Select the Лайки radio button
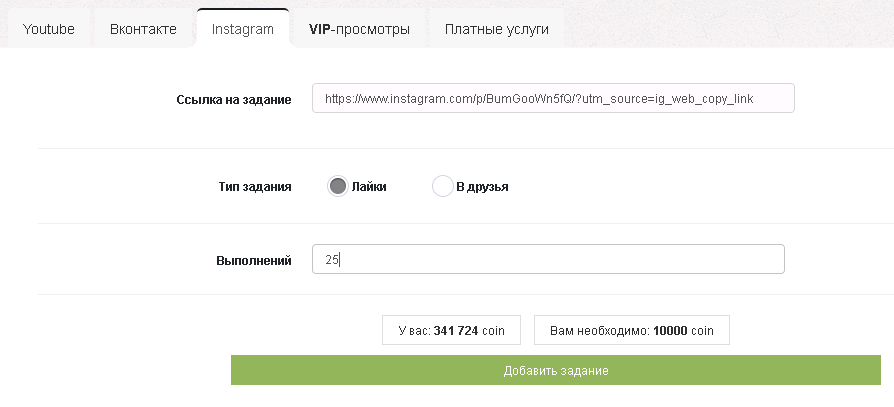 [x=338, y=186]
